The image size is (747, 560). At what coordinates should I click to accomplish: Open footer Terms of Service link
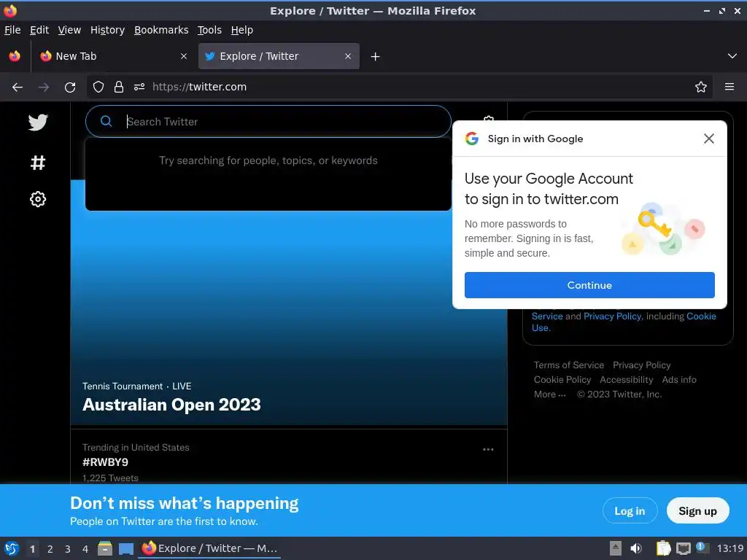(568, 365)
